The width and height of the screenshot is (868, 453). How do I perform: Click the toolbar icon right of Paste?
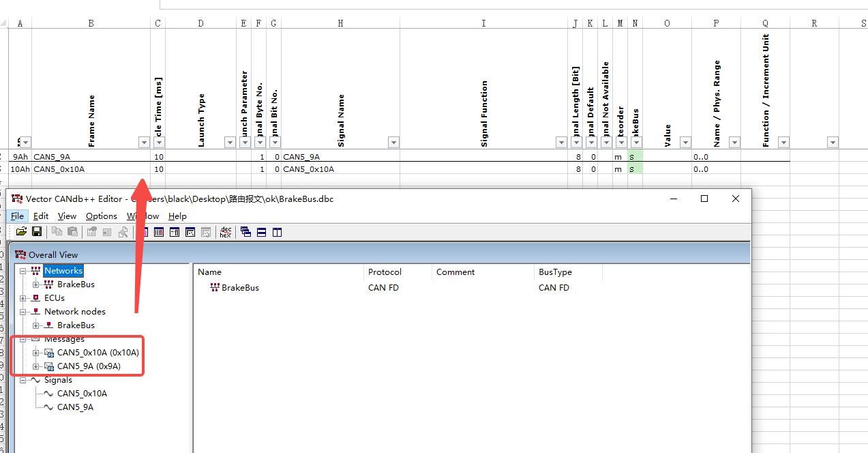click(x=91, y=232)
